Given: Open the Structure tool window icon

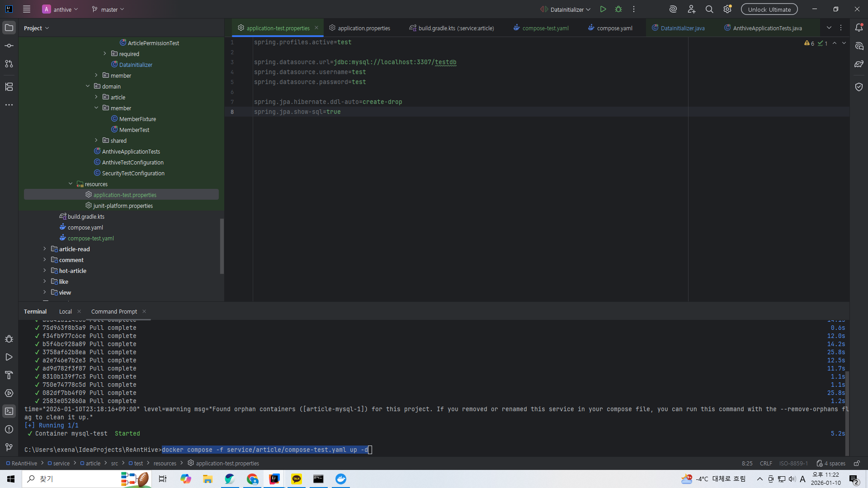Looking at the screenshot, I should [x=9, y=87].
